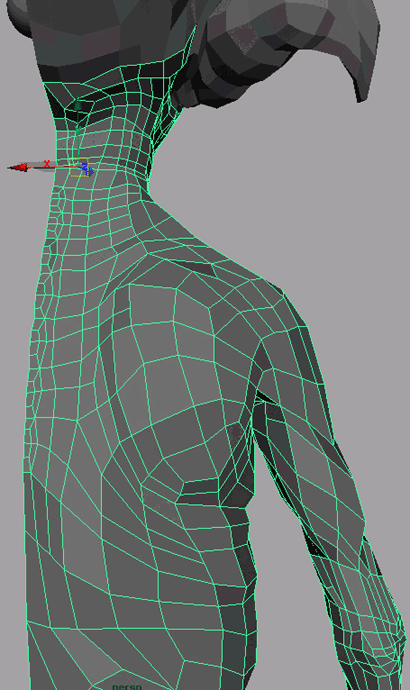
Task: Click the green Y-axis cone of the manipulator
Action: click(x=78, y=106)
